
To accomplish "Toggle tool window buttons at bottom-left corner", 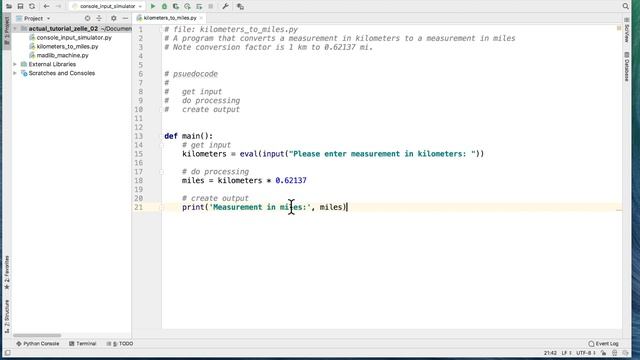I will pos(8,353).
